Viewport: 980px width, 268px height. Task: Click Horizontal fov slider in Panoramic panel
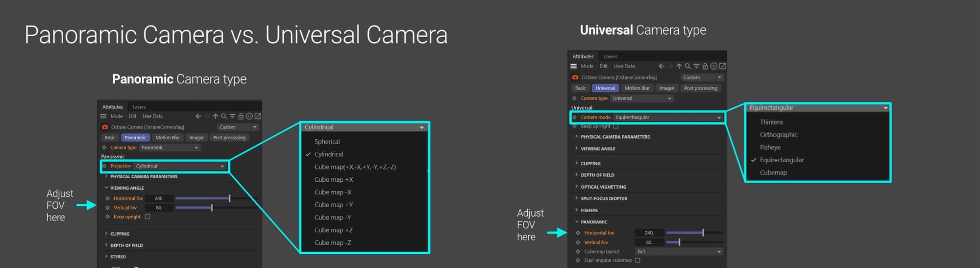(217, 198)
